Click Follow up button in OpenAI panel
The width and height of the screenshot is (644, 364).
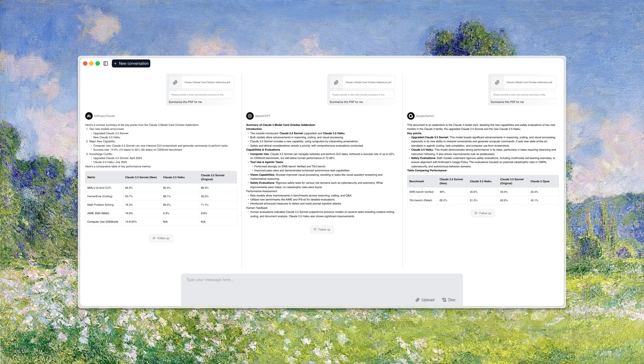pos(322,229)
